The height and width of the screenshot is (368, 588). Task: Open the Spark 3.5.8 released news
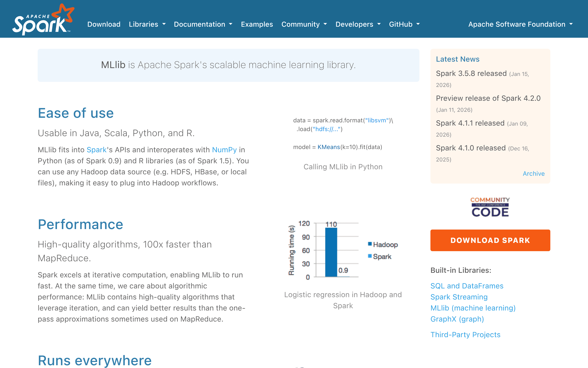(x=471, y=73)
